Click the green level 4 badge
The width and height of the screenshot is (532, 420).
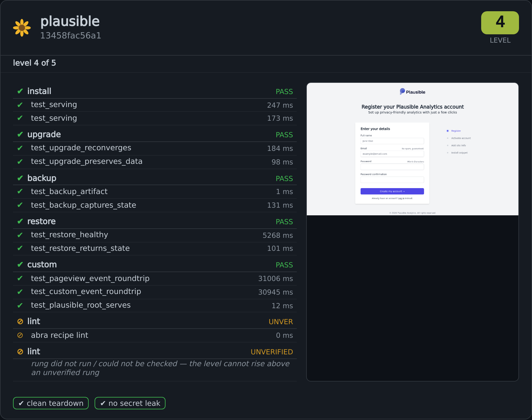500,23
